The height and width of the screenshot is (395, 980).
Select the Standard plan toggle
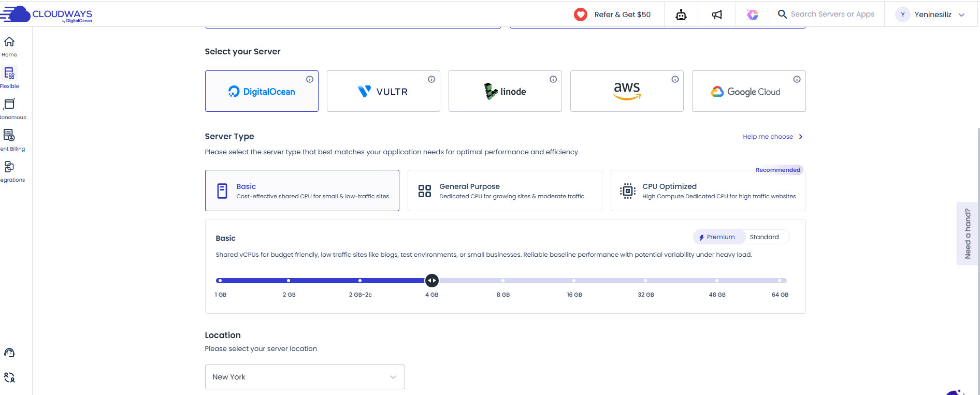[764, 237]
